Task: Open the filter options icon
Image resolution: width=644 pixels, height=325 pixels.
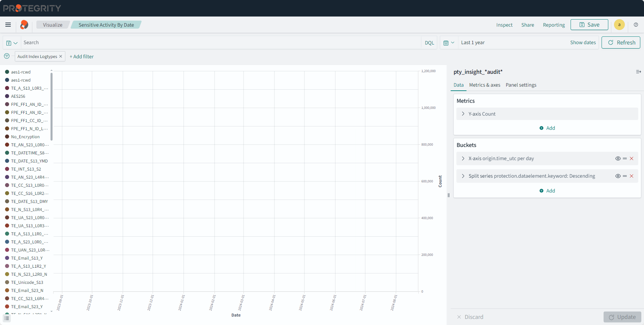Action: tap(7, 56)
